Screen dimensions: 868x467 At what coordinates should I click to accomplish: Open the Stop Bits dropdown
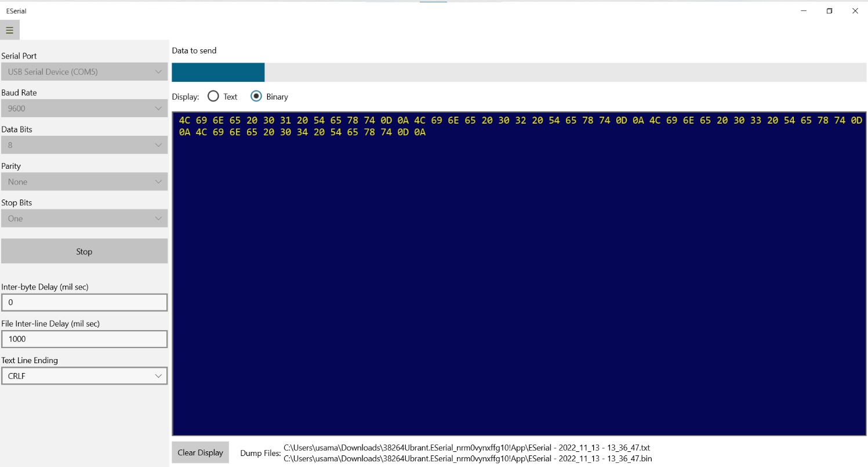tap(84, 218)
